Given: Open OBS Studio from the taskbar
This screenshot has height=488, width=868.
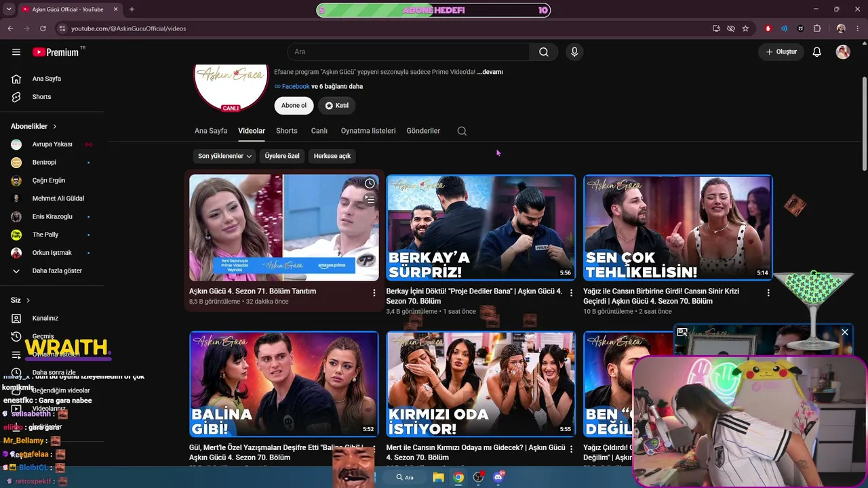Looking at the screenshot, I should (x=478, y=477).
